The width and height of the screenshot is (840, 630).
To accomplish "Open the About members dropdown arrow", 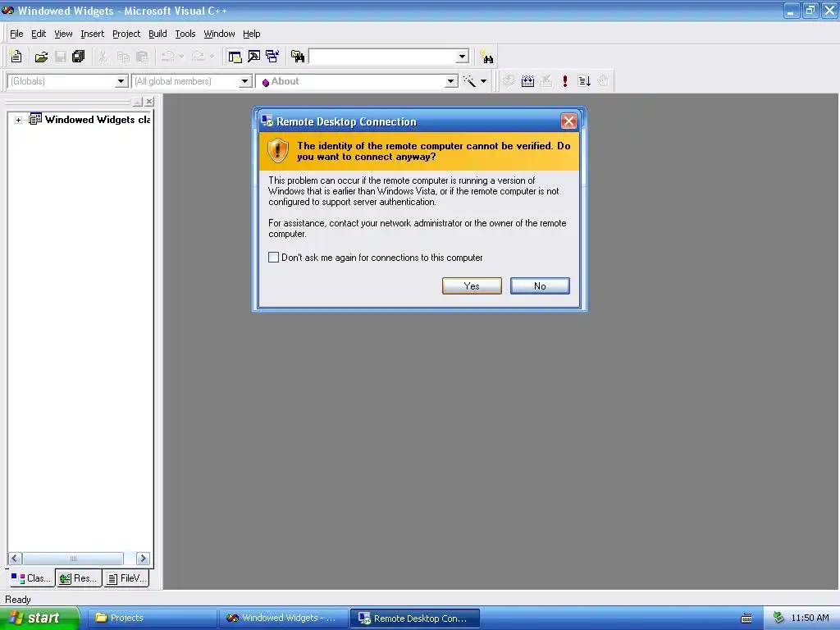I will (x=451, y=81).
